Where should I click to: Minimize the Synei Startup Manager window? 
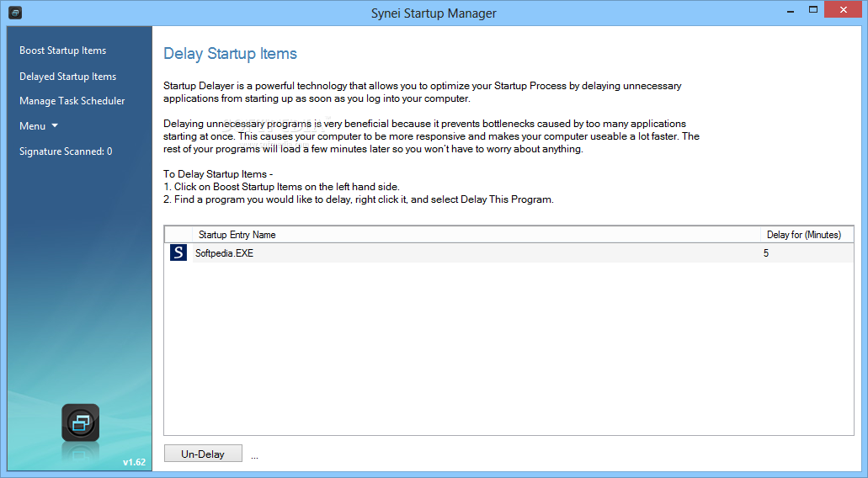(x=791, y=10)
